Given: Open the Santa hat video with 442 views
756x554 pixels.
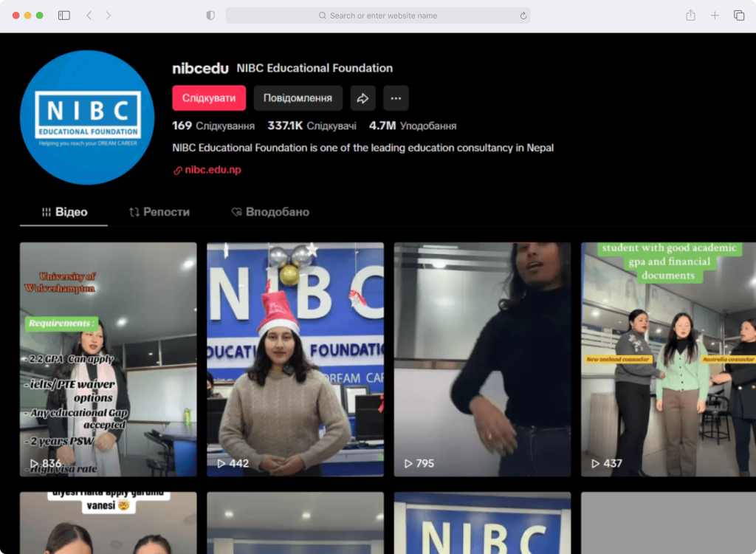Looking at the screenshot, I should 295,359.
